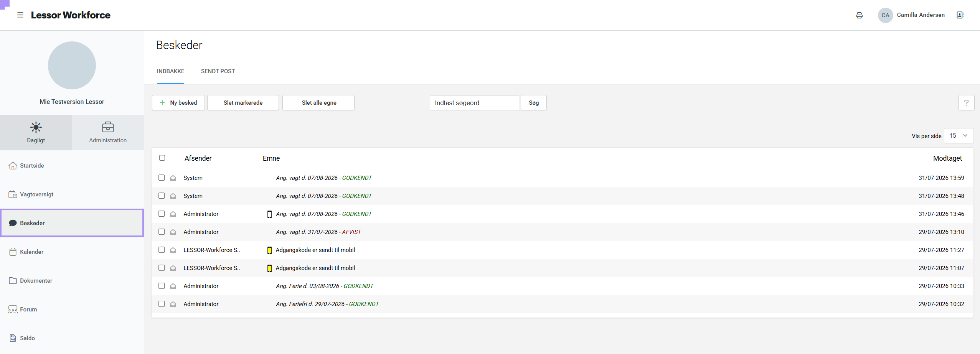The image size is (980, 354).
Task: Click mobile phone icon in Administrator 13:46 row
Action: click(269, 214)
